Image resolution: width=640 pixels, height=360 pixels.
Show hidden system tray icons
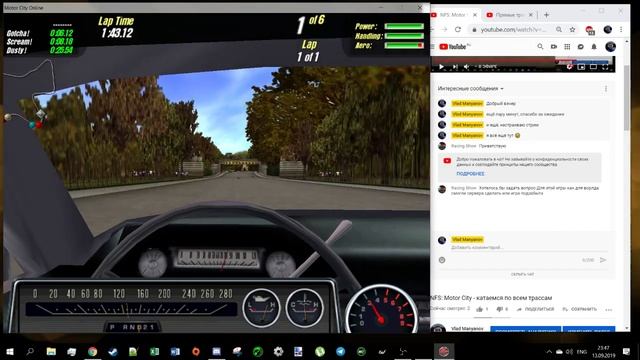click(549, 351)
